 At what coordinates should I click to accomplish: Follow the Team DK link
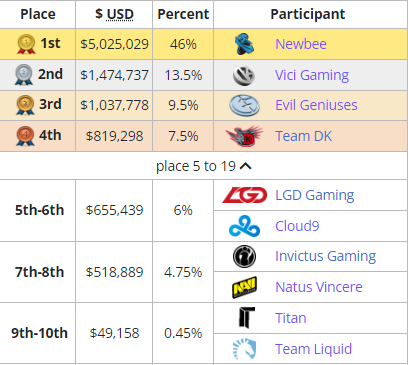pyautogui.click(x=304, y=136)
